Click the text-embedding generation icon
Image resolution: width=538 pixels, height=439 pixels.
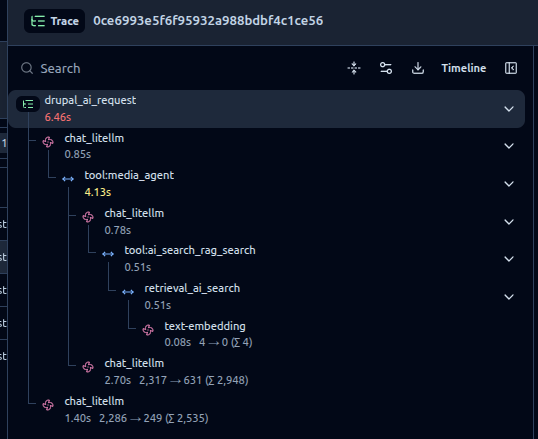pyautogui.click(x=148, y=330)
